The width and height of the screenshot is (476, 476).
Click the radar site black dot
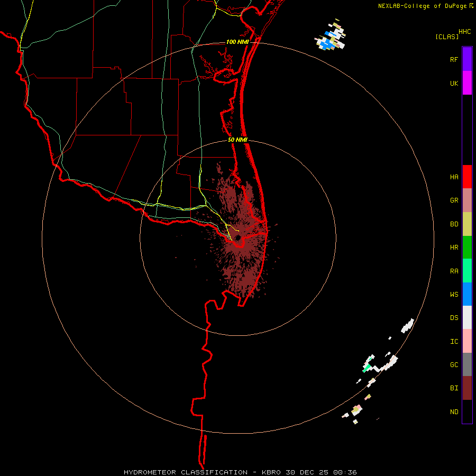(x=238, y=237)
